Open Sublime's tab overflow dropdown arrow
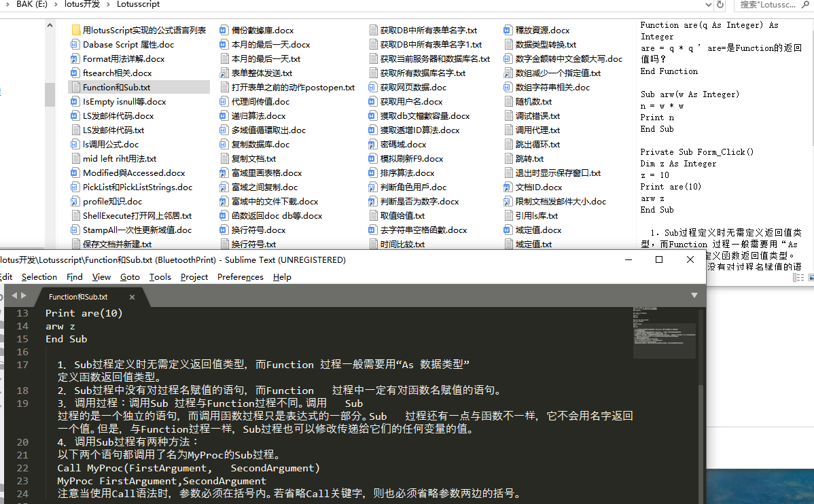Viewport: 814px width, 504px height. (x=694, y=295)
